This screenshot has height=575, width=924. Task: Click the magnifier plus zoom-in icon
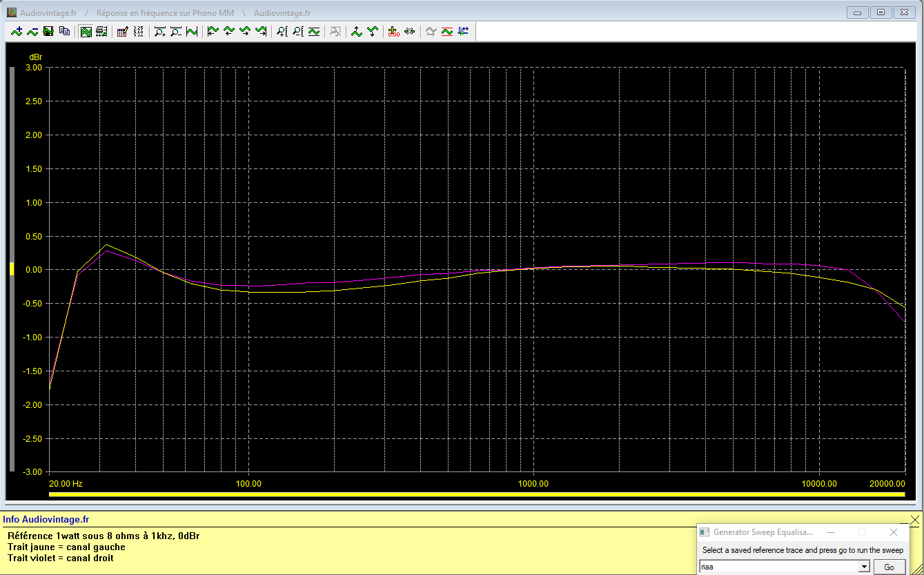159,31
